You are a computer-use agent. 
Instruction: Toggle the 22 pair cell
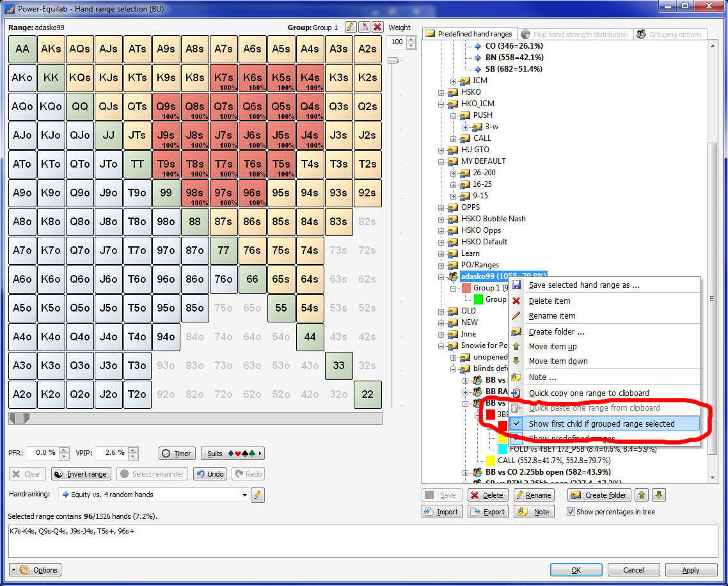(368, 394)
